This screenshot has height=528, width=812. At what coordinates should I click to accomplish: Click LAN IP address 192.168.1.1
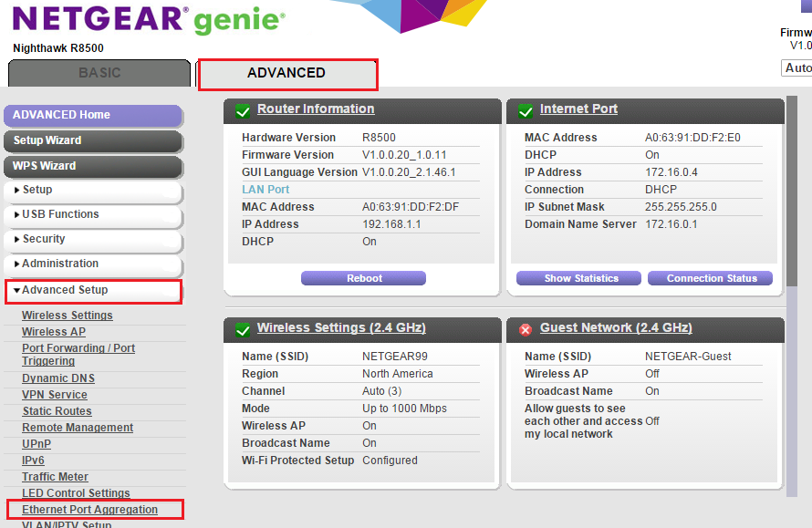click(391, 224)
